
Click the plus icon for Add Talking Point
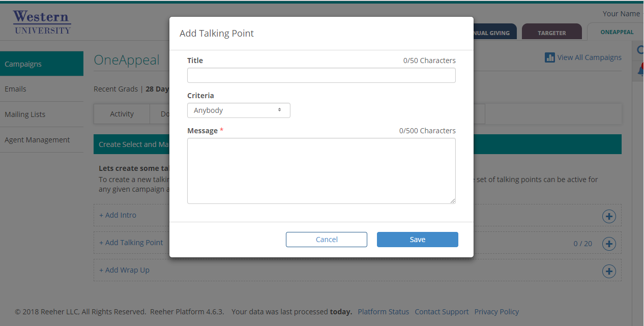point(609,244)
